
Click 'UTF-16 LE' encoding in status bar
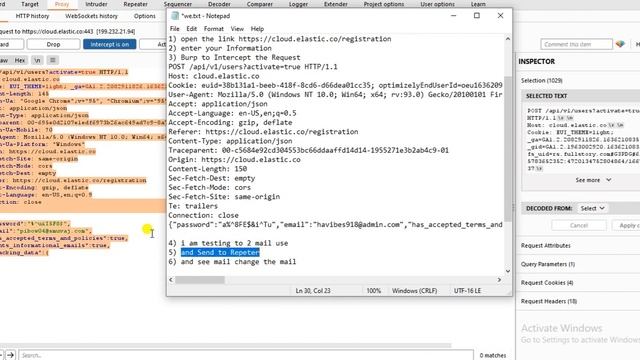[467, 291]
